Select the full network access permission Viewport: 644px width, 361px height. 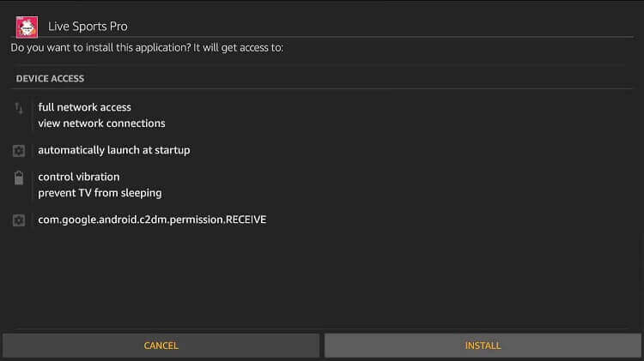85,107
